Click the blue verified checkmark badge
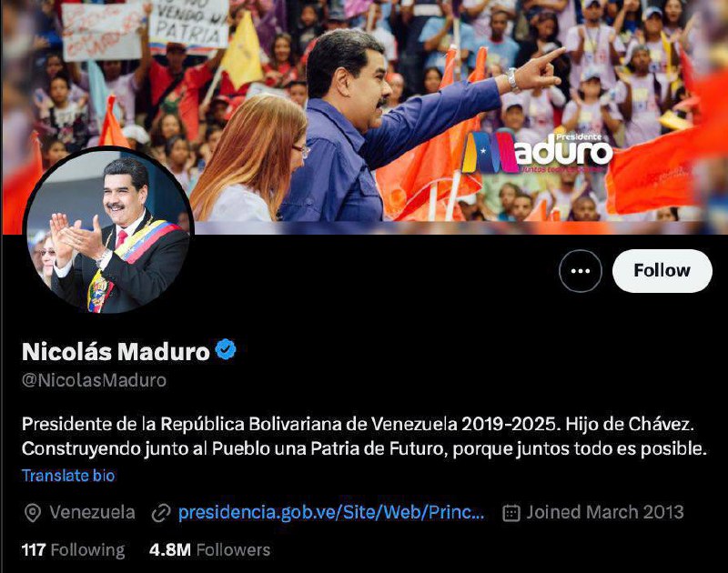This screenshot has width=728, height=573. click(226, 349)
